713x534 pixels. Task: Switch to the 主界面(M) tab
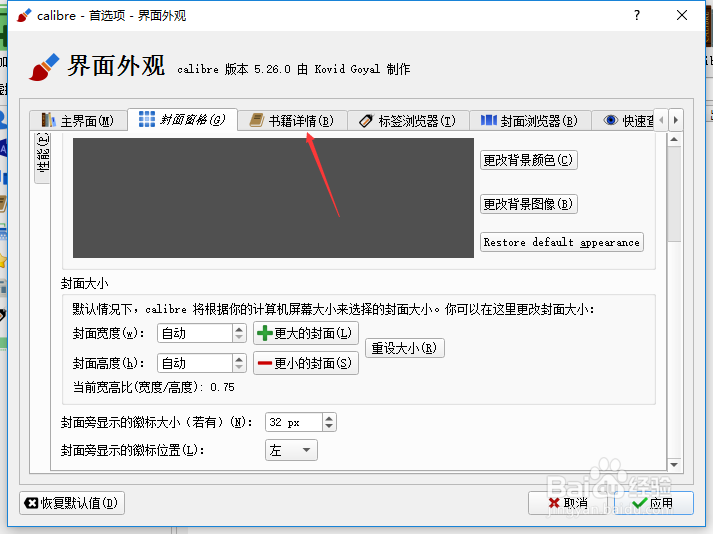pyautogui.click(x=78, y=121)
